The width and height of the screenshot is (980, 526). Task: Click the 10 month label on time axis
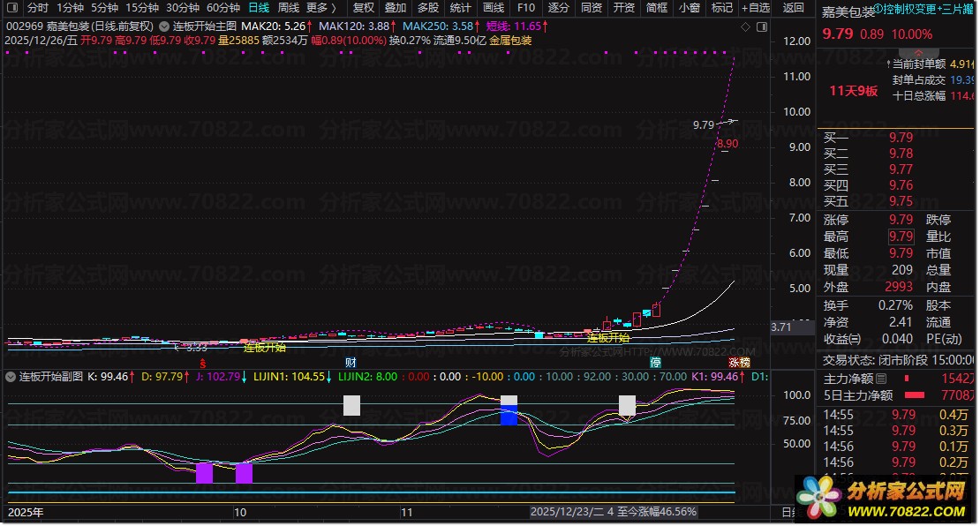coord(240,512)
